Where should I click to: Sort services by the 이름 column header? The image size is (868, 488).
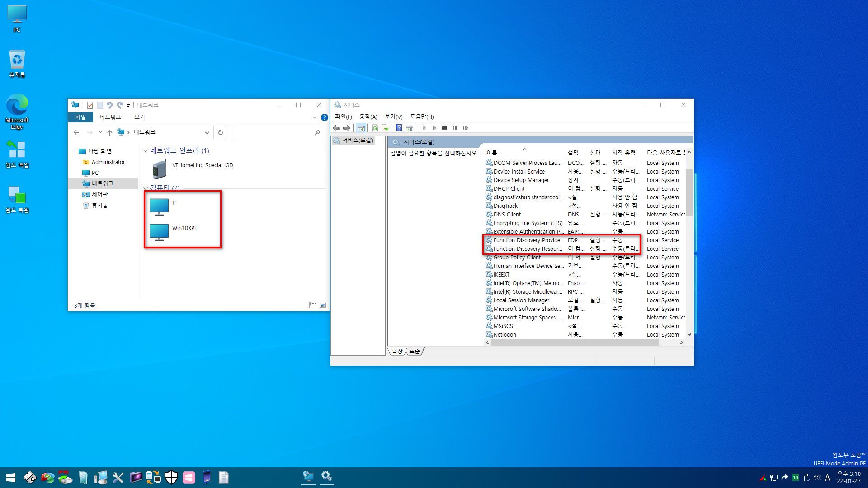(524, 153)
